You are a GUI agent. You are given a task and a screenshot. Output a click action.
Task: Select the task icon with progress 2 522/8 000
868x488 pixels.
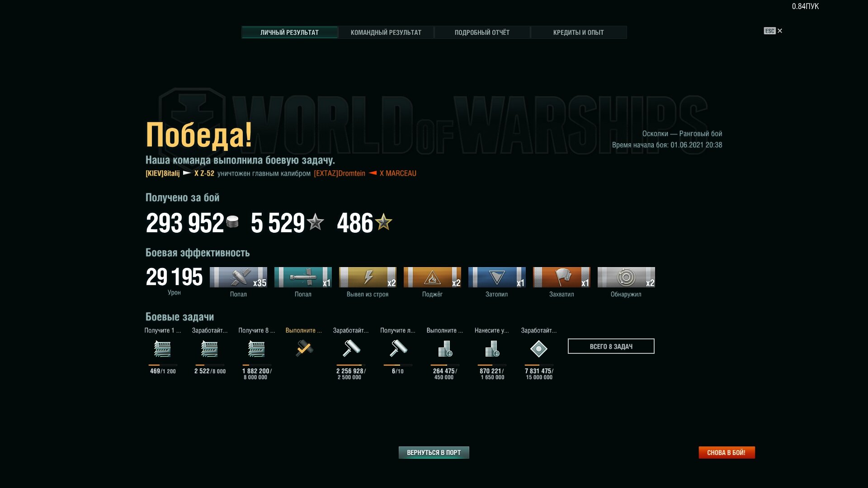click(209, 349)
